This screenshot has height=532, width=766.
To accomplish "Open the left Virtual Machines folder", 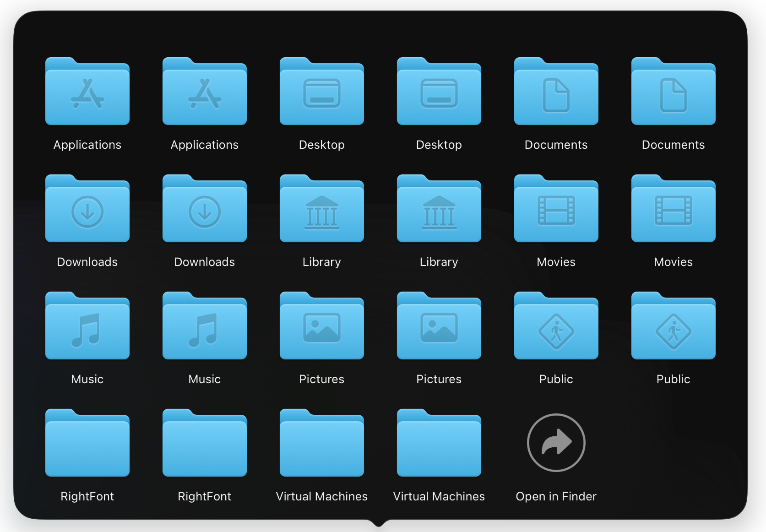I will 322,443.
